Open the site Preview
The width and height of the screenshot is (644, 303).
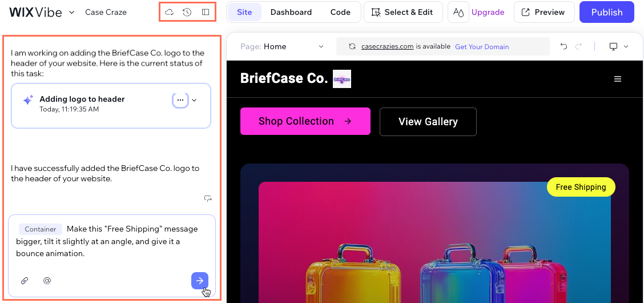click(x=544, y=13)
